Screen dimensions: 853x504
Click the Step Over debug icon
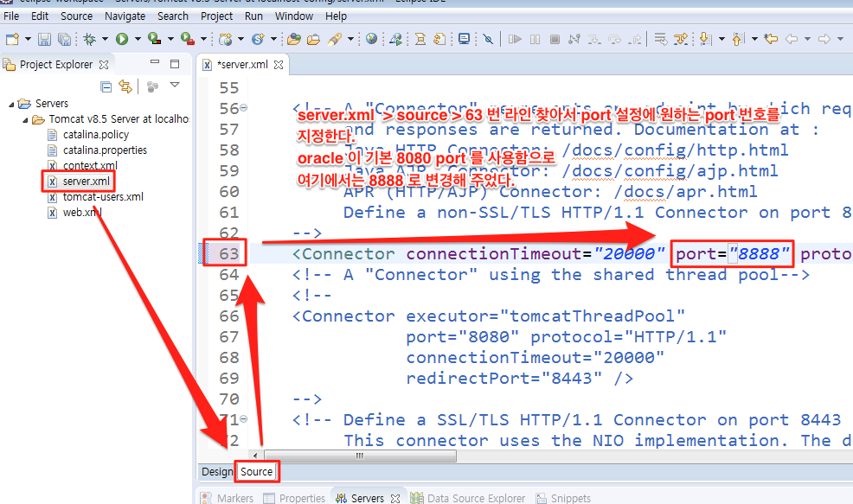pos(615,39)
